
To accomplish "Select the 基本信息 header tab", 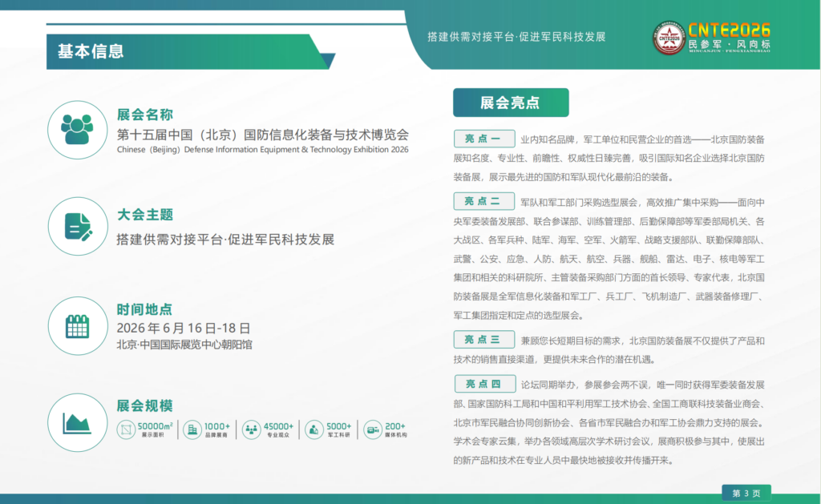I will coord(91,51).
